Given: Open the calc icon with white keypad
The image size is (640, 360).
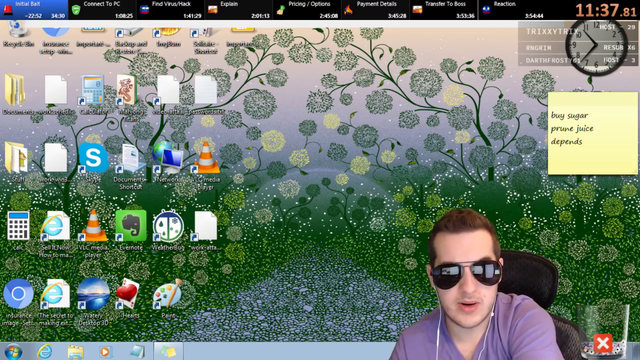Looking at the screenshot, I should click(x=18, y=229).
